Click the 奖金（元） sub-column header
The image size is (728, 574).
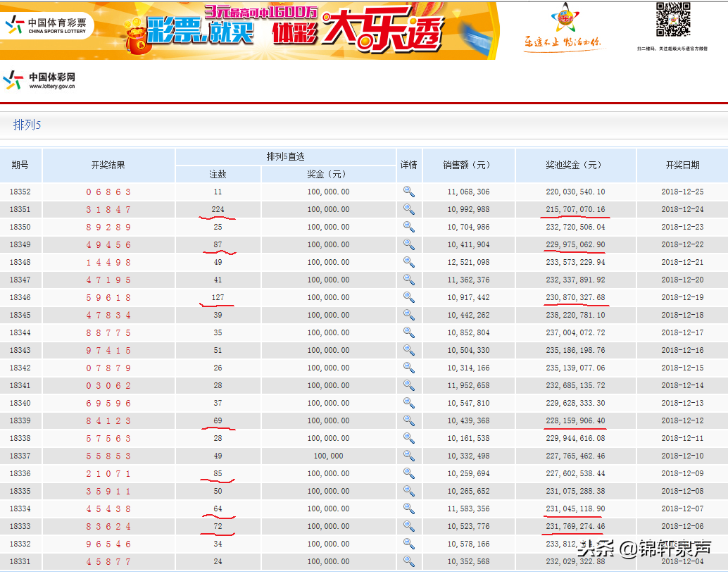328,174
